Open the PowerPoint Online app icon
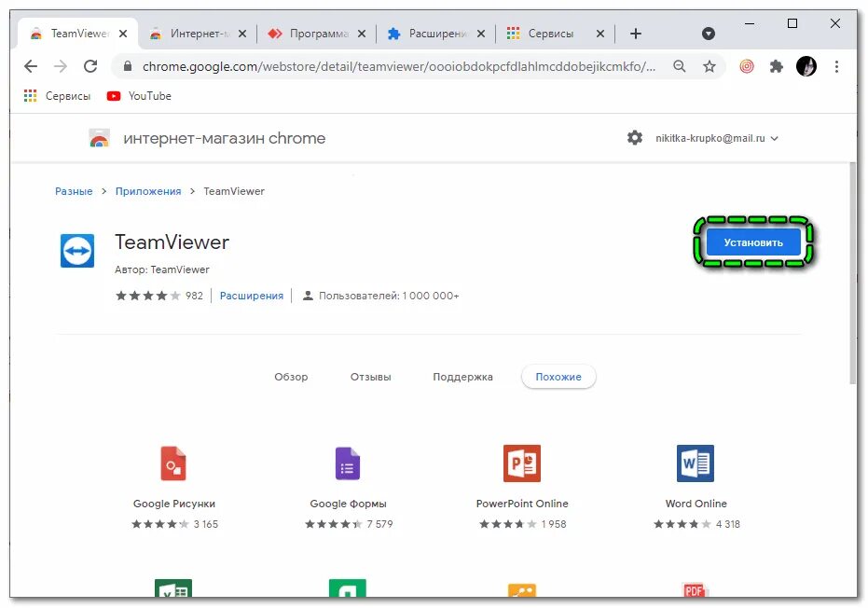The image size is (868, 608). (521, 463)
